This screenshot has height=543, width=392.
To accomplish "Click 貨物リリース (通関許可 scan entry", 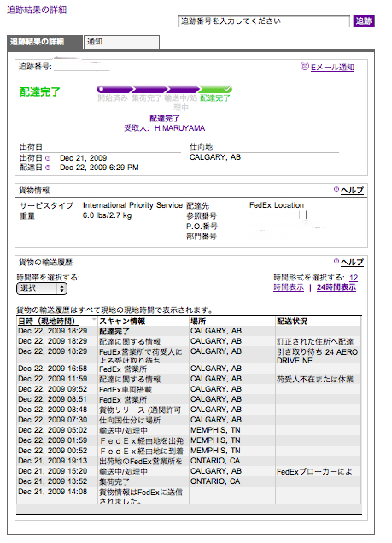I will (140, 410).
